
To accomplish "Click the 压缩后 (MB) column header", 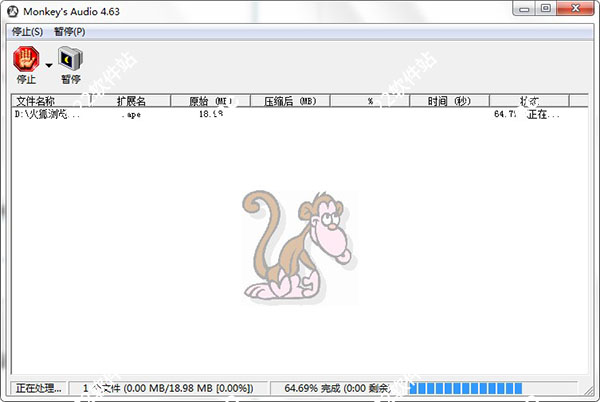I will (x=289, y=101).
